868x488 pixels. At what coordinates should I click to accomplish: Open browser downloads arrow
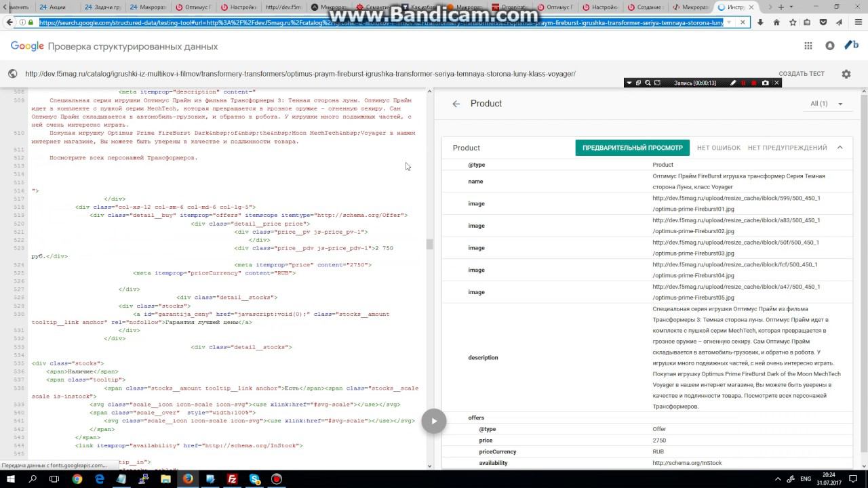click(760, 22)
